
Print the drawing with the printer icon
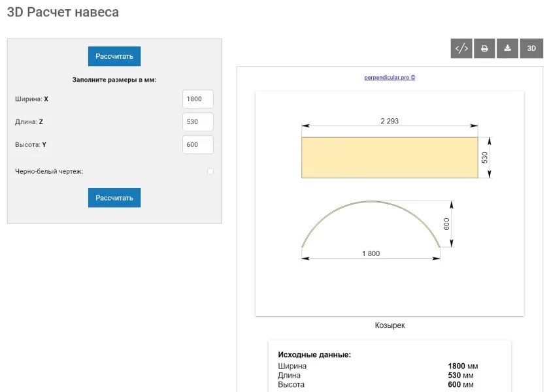point(484,48)
